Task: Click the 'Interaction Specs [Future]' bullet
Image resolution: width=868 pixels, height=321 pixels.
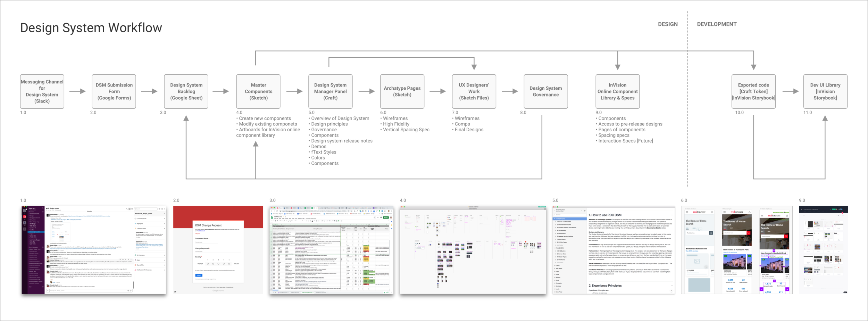Action: click(624, 141)
